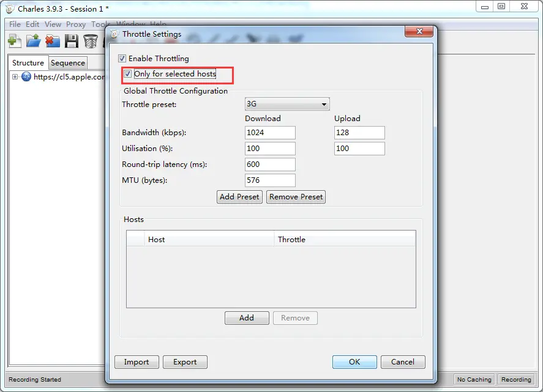Click the Recording status button
The height and width of the screenshot is (392, 543).
(516, 380)
